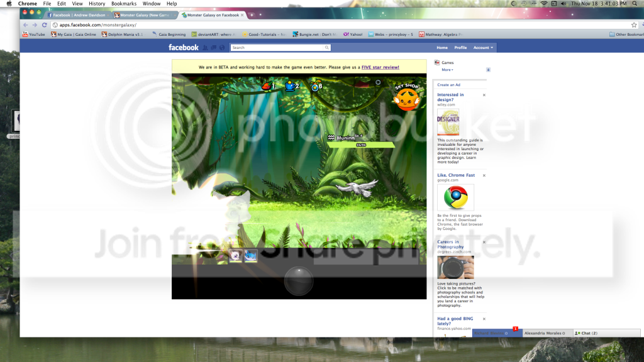Open the deviantART bookmark
The image size is (644, 362).
(x=214, y=35)
